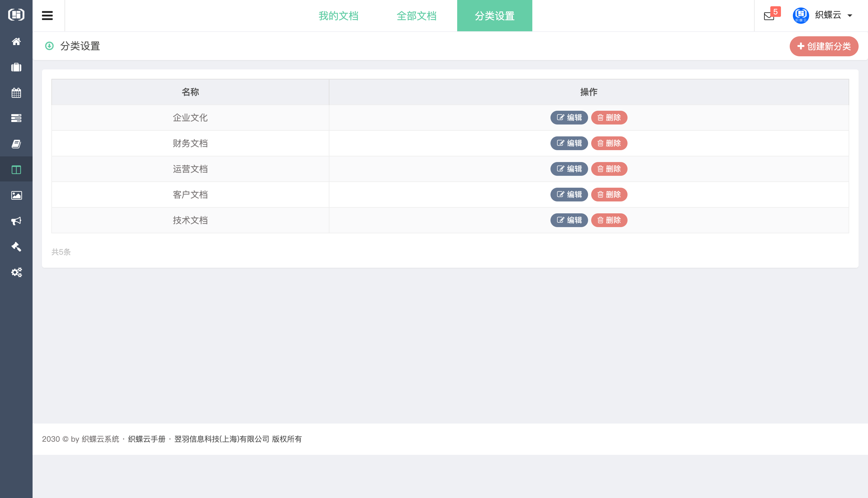Click the 创建新分类 button
The image size is (868, 498).
pos(824,46)
